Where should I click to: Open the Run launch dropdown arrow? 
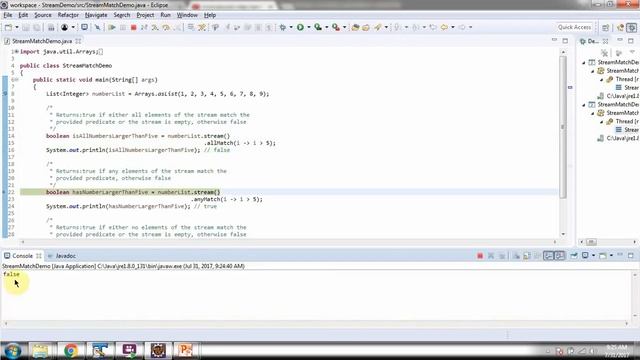(x=309, y=27)
